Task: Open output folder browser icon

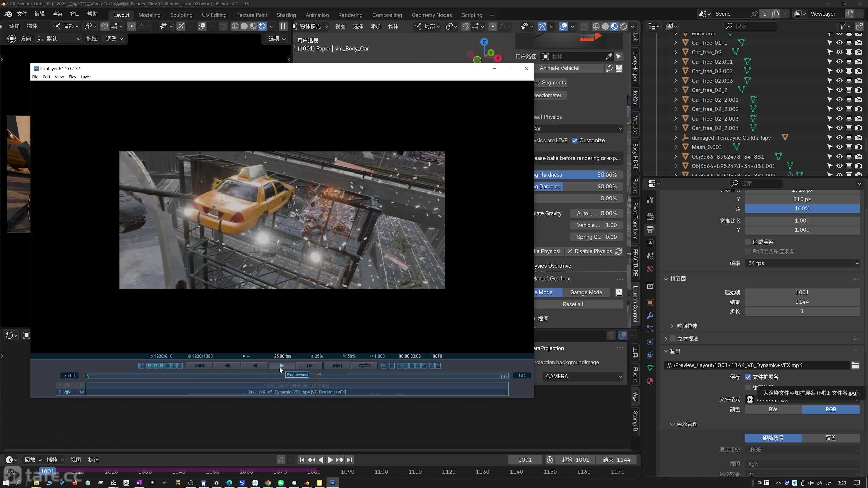Action: click(x=855, y=365)
